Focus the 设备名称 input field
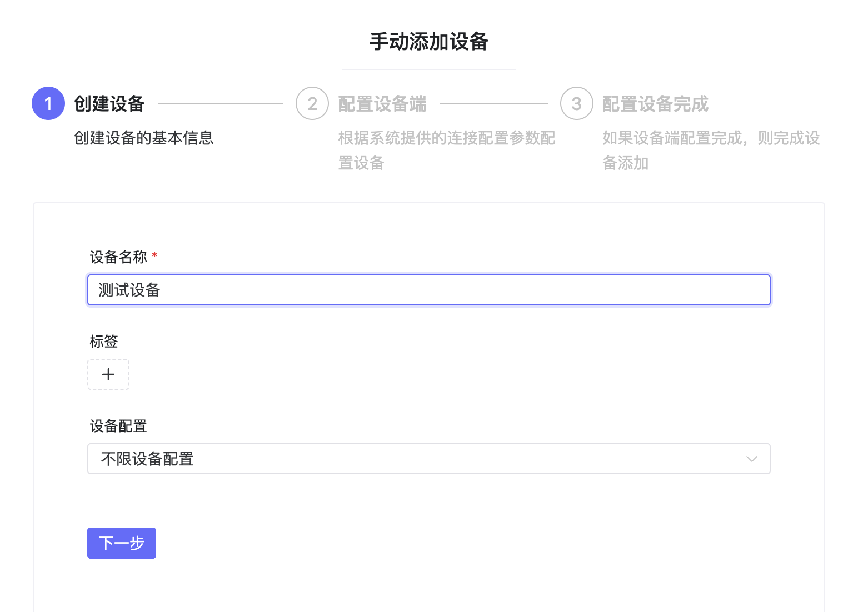The height and width of the screenshot is (612, 868). tap(428, 290)
